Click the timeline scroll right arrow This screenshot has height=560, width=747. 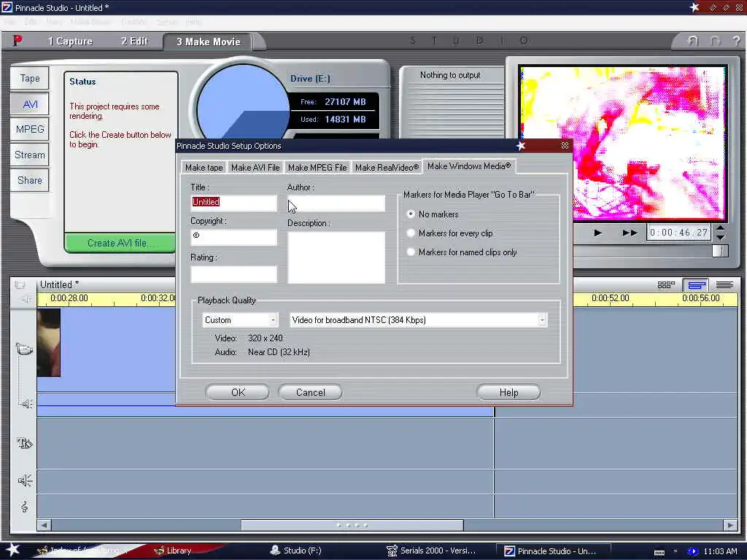(x=730, y=525)
